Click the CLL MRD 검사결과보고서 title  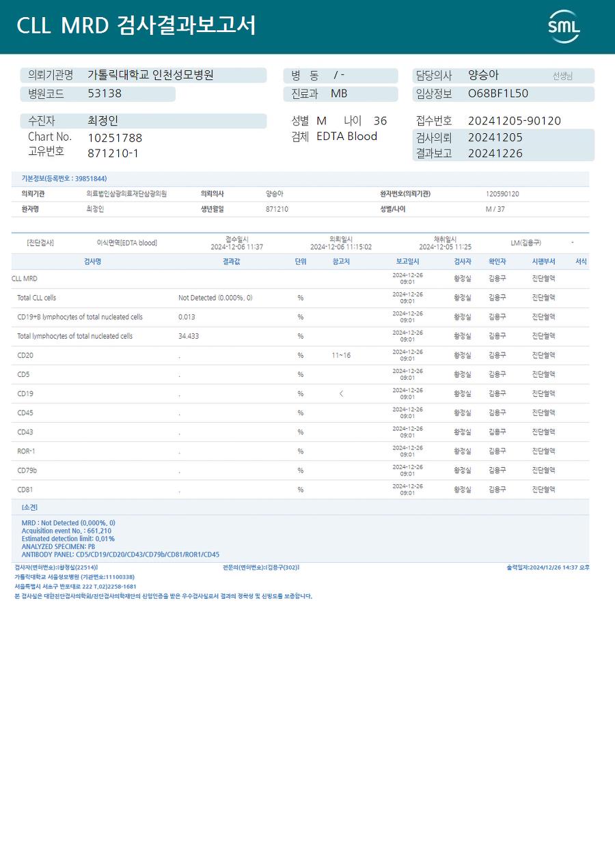[x=136, y=26]
